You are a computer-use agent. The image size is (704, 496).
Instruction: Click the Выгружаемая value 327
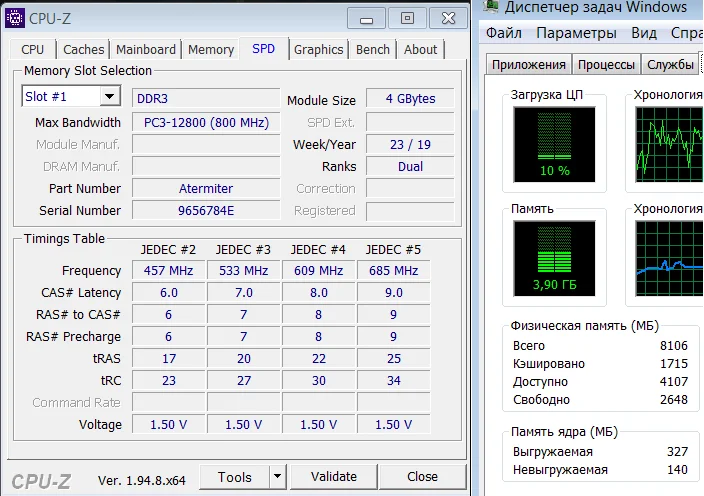click(677, 452)
